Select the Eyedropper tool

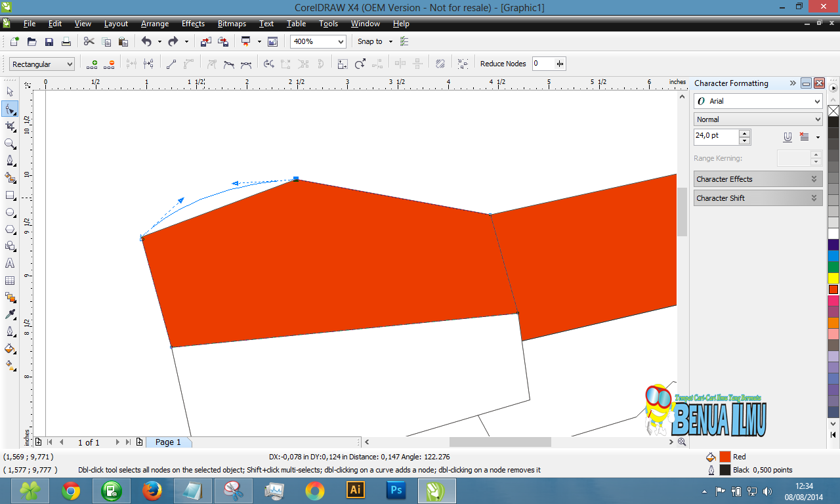[x=10, y=314]
